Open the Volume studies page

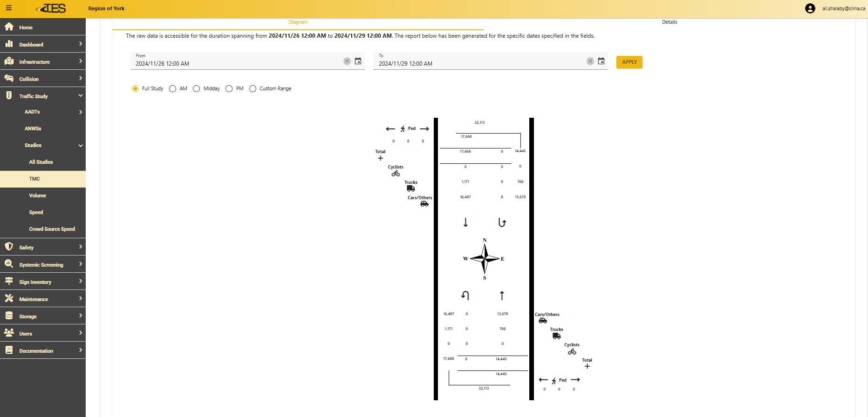[38, 195]
